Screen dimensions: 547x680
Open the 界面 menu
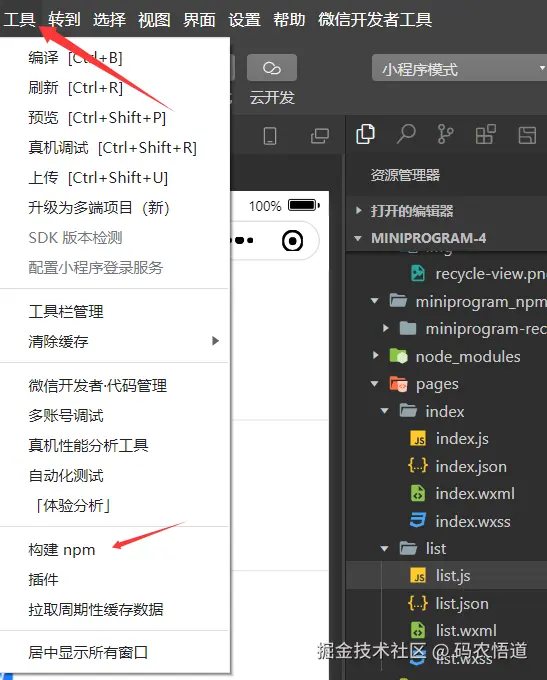(x=199, y=20)
